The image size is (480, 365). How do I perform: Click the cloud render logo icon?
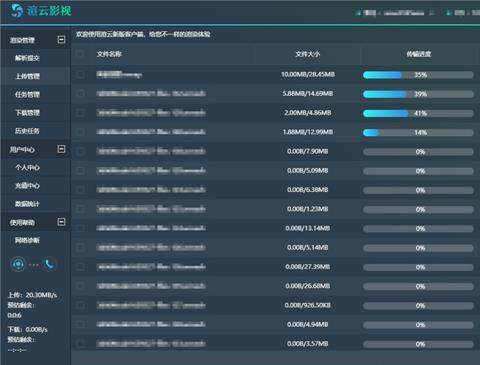(x=16, y=10)
